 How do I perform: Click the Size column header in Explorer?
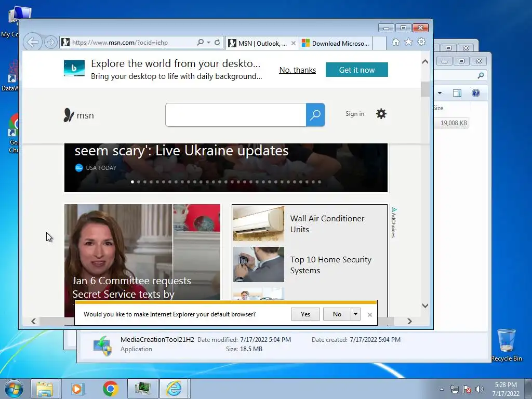438,108
